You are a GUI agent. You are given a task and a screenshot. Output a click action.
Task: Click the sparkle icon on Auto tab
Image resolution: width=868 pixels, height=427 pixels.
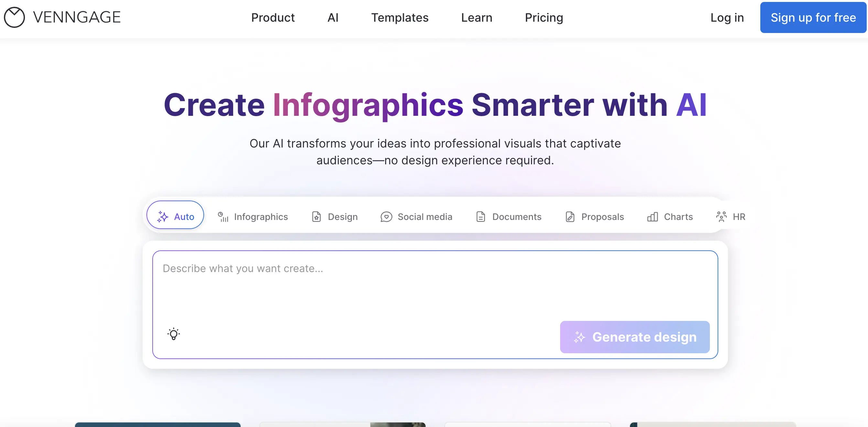tap(162, 217)
